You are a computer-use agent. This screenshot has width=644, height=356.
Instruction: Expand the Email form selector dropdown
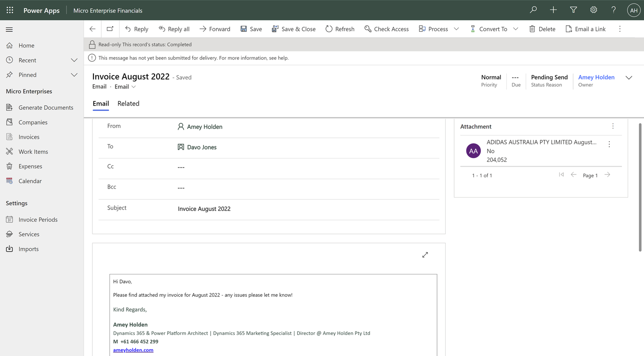click(134, 86)
